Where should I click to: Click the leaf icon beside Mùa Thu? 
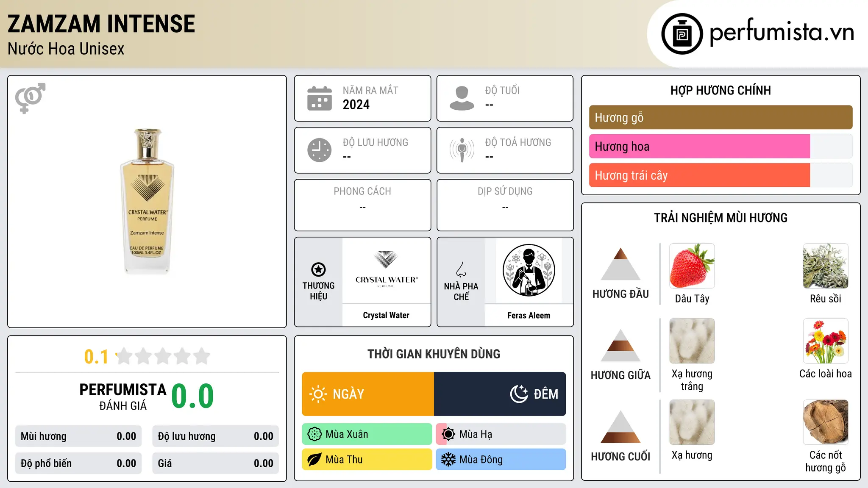tap(314, 460)
